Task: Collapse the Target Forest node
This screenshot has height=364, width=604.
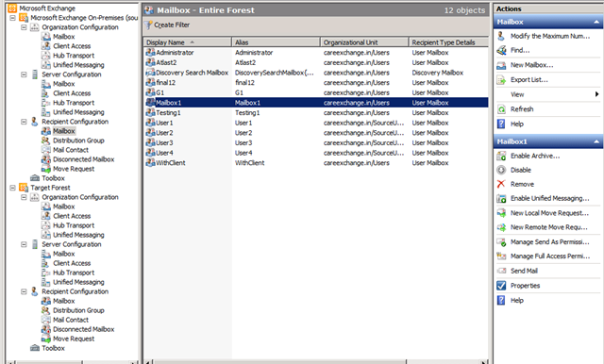Action: [x=12, y=188]
